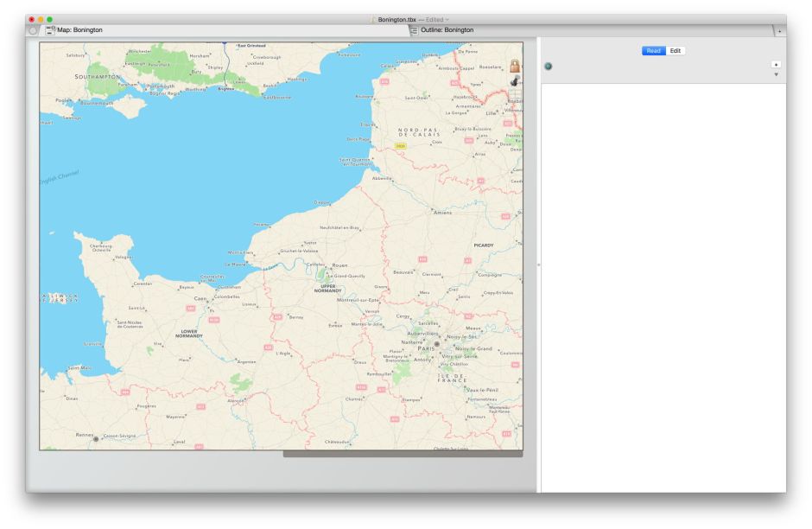Click the pushpin icon on the map
Image resolution: width=812 pixels, height=529 pixels.
click(x=515, y=81)
